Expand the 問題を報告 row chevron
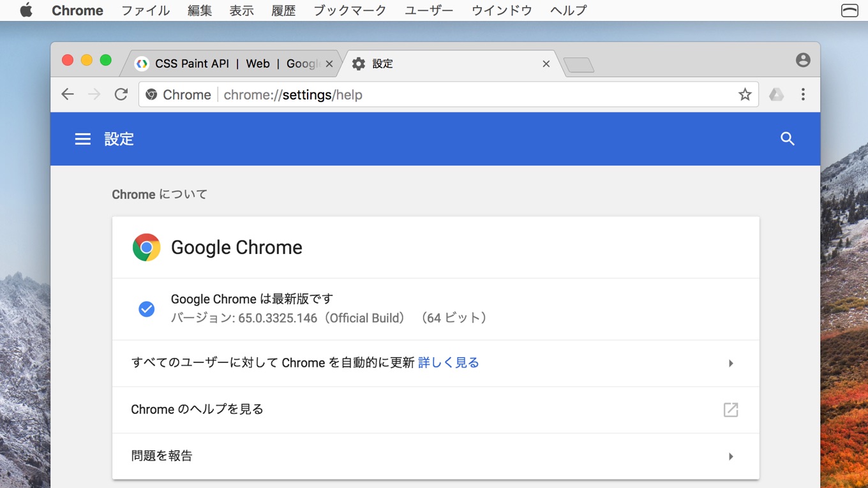 click(730, 455)
